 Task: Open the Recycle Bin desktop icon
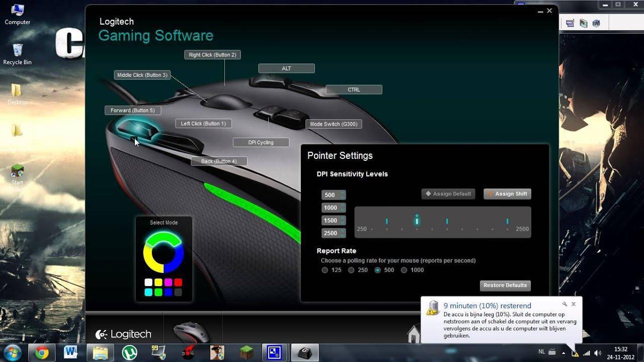[17, 54]
